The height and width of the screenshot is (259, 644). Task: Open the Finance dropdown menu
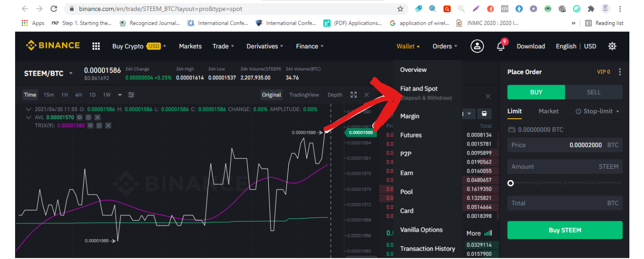309,46
